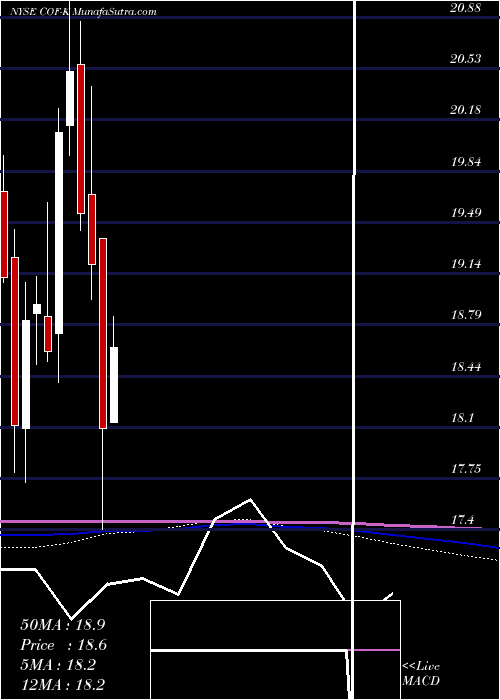The height and width of the screenshot is (700, 500).
Task: Click the 20.53 price axis label
Action: (466, 58)
